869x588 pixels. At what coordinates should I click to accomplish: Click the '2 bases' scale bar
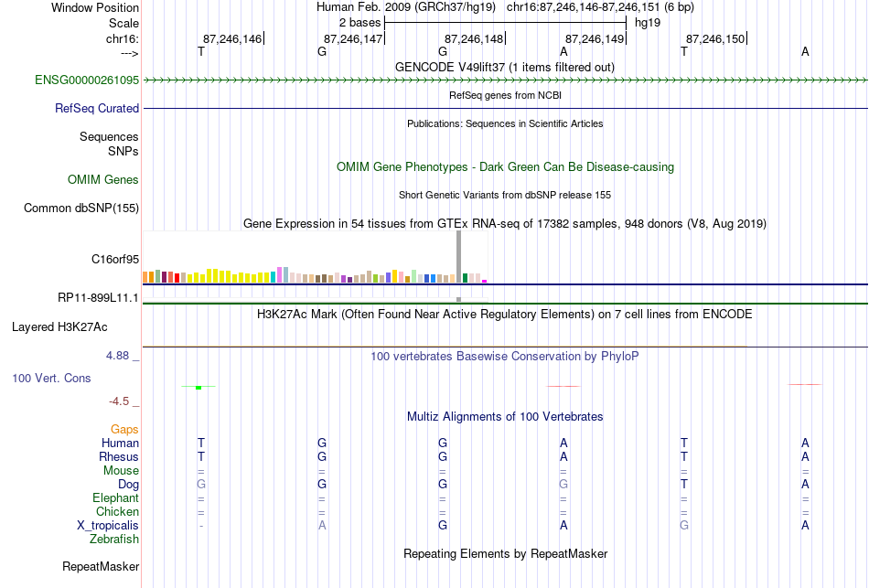click(x=506, y=23)
